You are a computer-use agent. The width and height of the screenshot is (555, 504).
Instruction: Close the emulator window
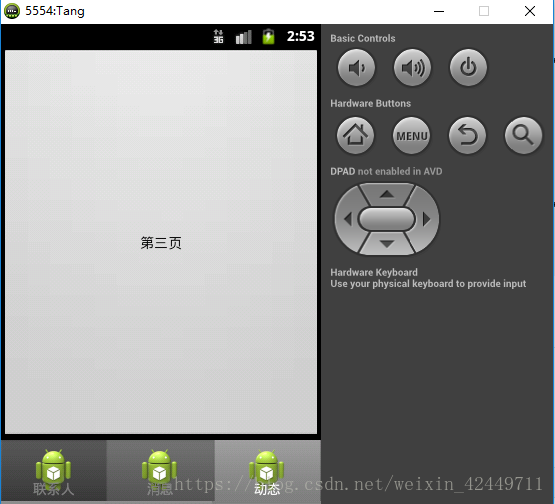530,11
